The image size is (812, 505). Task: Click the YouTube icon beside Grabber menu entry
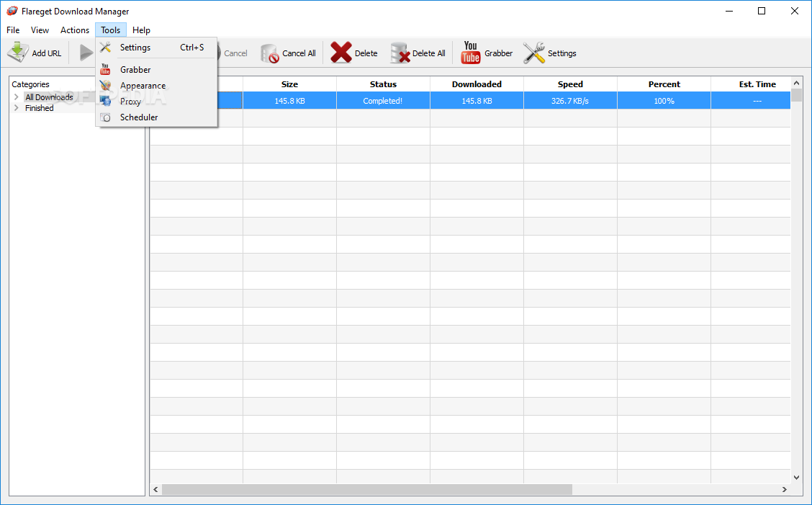105,69
